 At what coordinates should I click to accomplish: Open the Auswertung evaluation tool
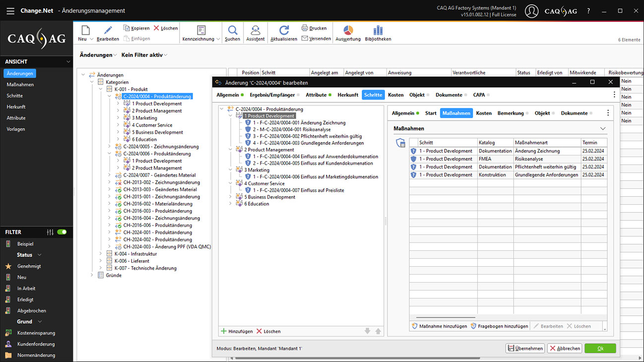point(347,31)
